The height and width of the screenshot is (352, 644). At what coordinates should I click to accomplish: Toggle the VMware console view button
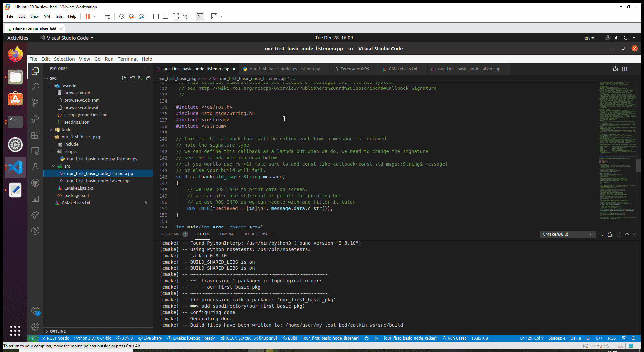click(x=200, y=16)
